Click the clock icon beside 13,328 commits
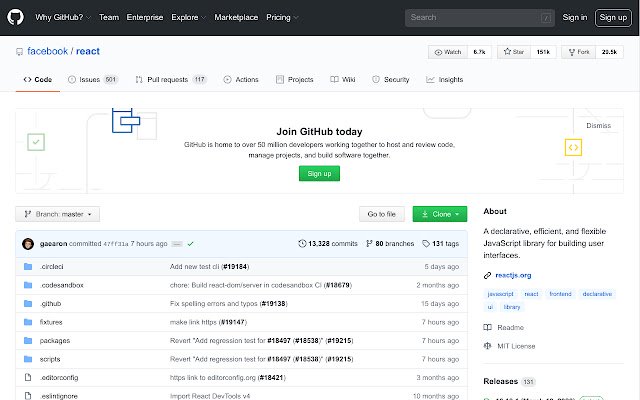640x400 pixels. pos(302,244)
